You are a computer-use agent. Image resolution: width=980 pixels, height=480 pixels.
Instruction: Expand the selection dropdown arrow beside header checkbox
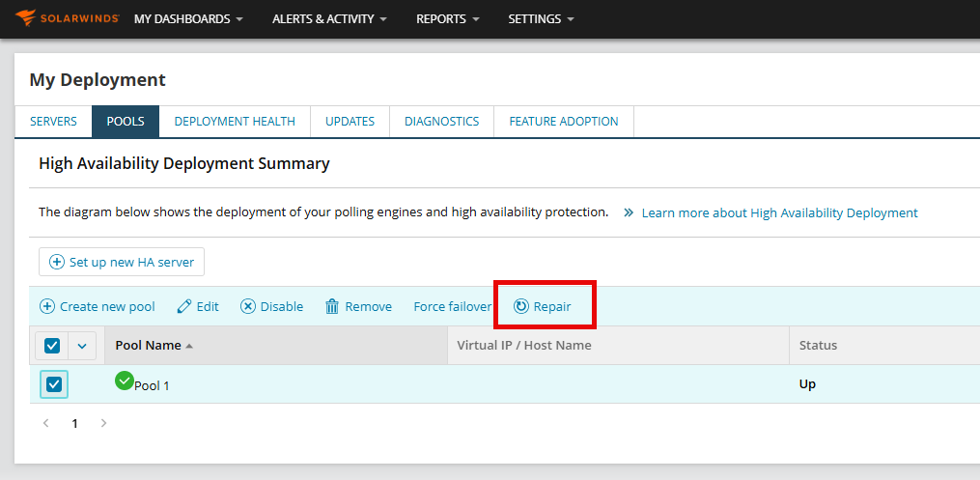82,345
